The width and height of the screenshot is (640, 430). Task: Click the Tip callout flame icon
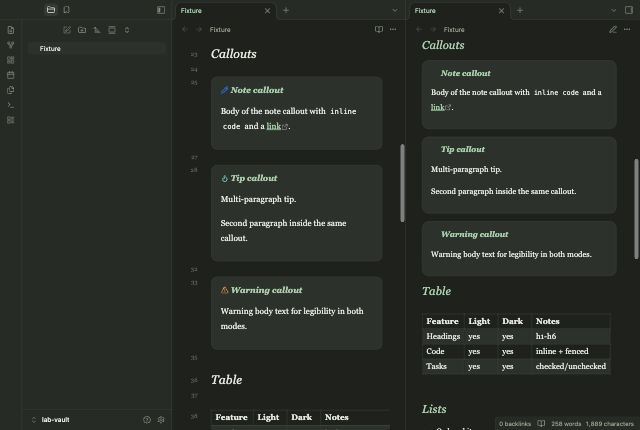(224, 178)
